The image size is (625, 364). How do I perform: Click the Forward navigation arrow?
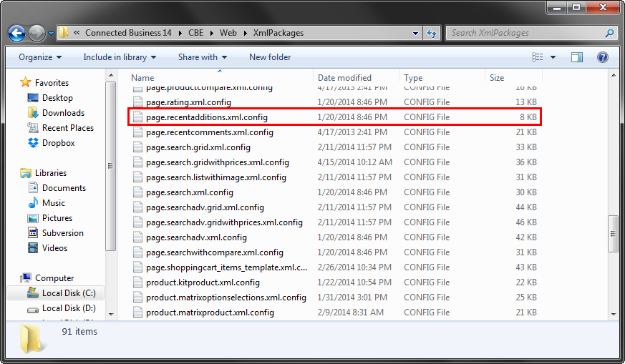tap(37, 34)
